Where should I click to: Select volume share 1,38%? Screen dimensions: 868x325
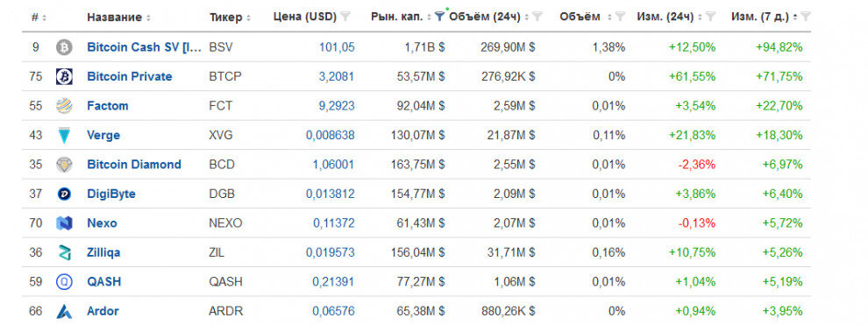coord(609,47)
